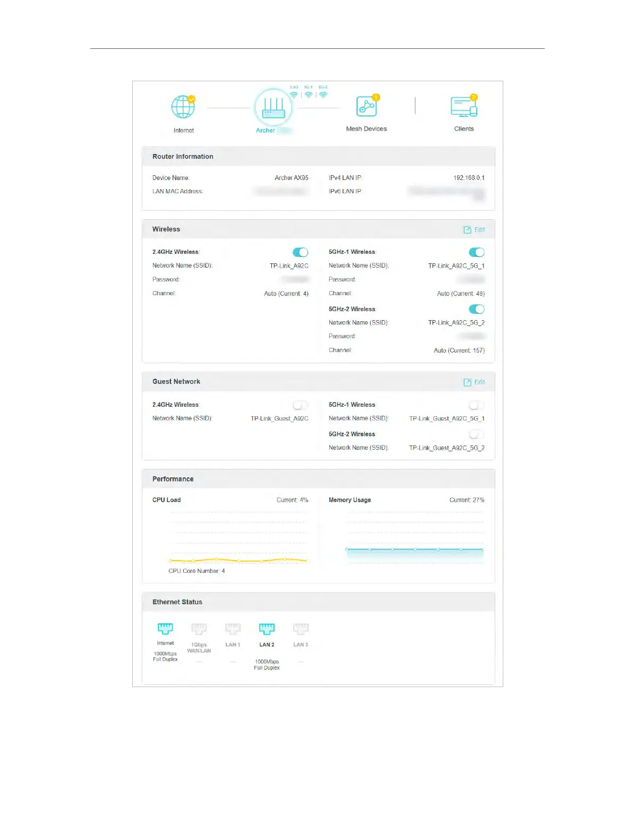The width and height of the screenshot is (635, 840).
Task: Open the Mesh Devices icon
Action: [366, 106]
